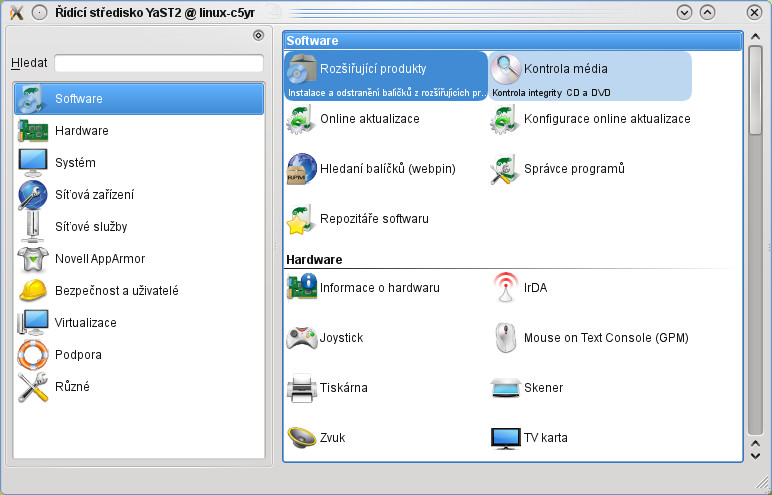Open Hledaní balíčků (webpin) icon
The height and width of the screenshot is (495, 772).
302,169
